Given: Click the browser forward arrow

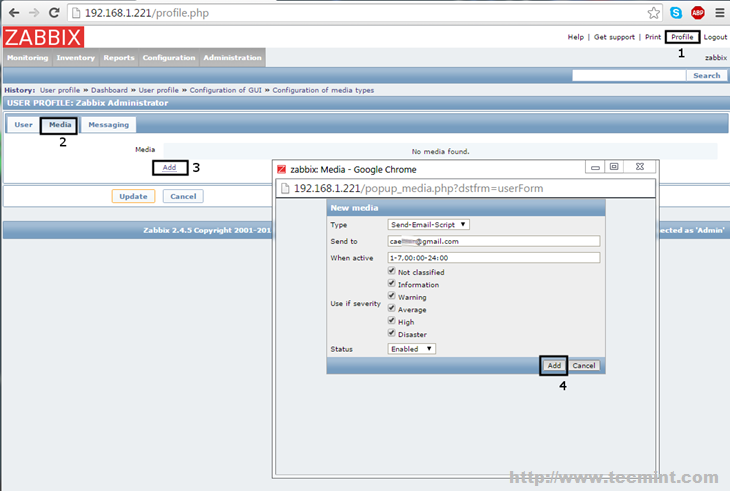Looking at the screenshot, I should (x=34, y=13).
